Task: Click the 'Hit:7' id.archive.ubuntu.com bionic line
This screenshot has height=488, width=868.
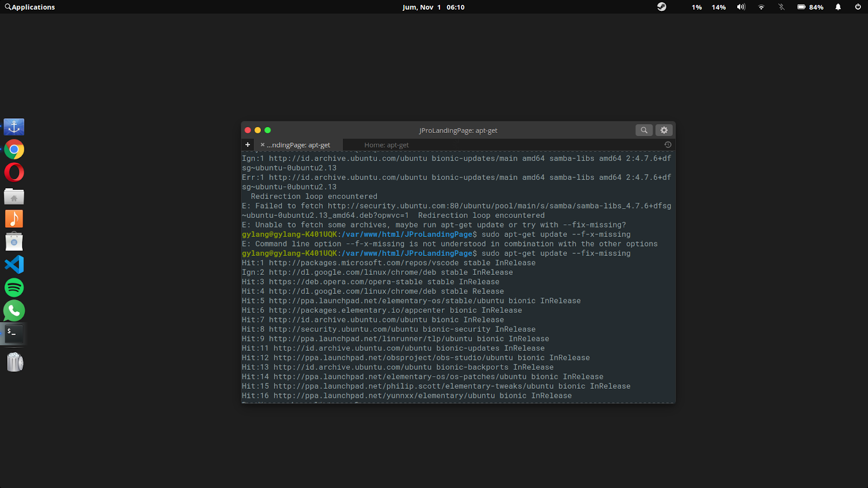Action: pyautogui.click(x=373, y=320)
